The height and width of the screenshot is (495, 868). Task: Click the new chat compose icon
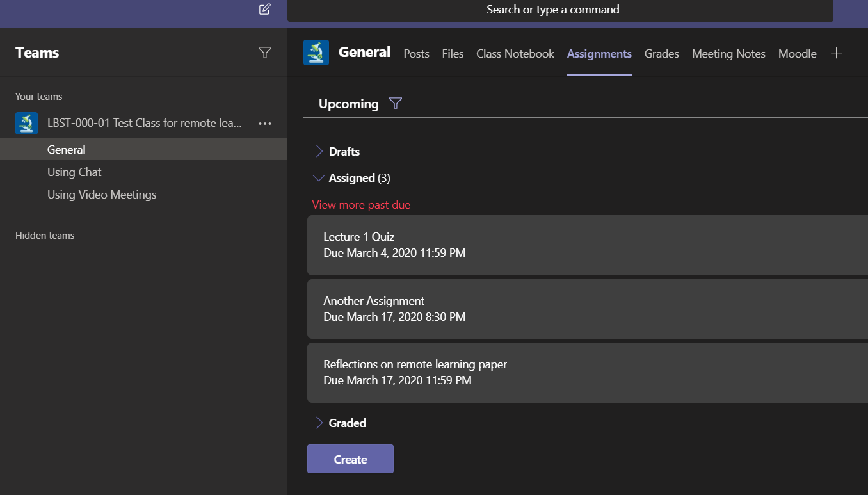pyautogui.click(x=264, y=10)
